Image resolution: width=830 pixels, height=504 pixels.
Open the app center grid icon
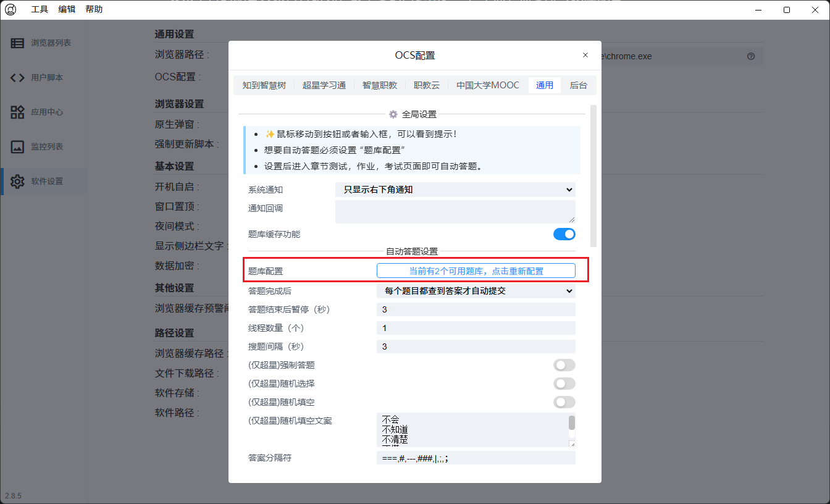click(17, 112)
